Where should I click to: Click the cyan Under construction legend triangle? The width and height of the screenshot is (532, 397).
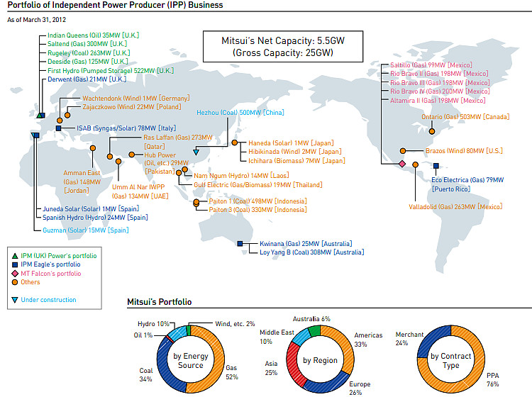(x=15, y=300)
